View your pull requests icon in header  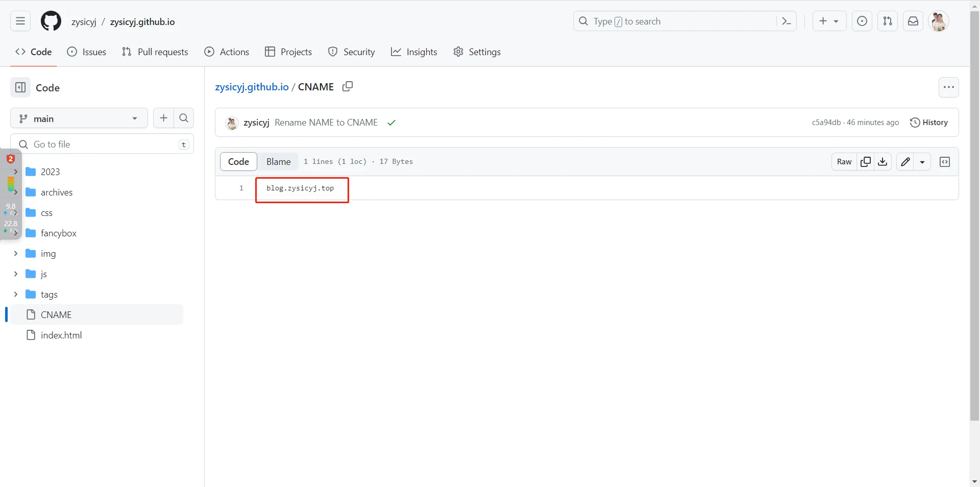pyautogui.click(x=888, y=21)
